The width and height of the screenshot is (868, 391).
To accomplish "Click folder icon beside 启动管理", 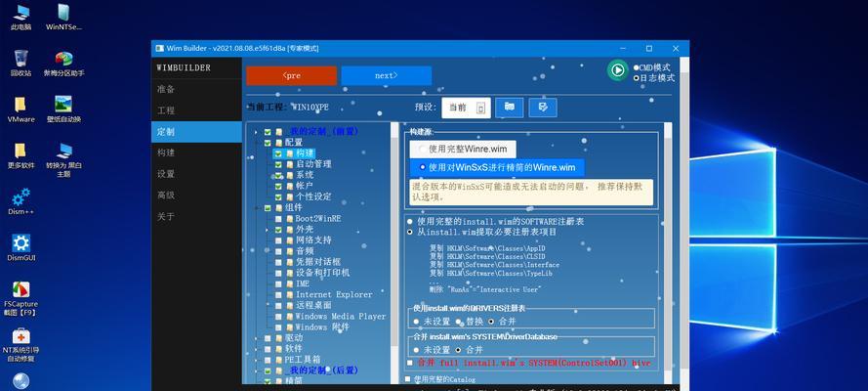I will click(x=290, y=164).
